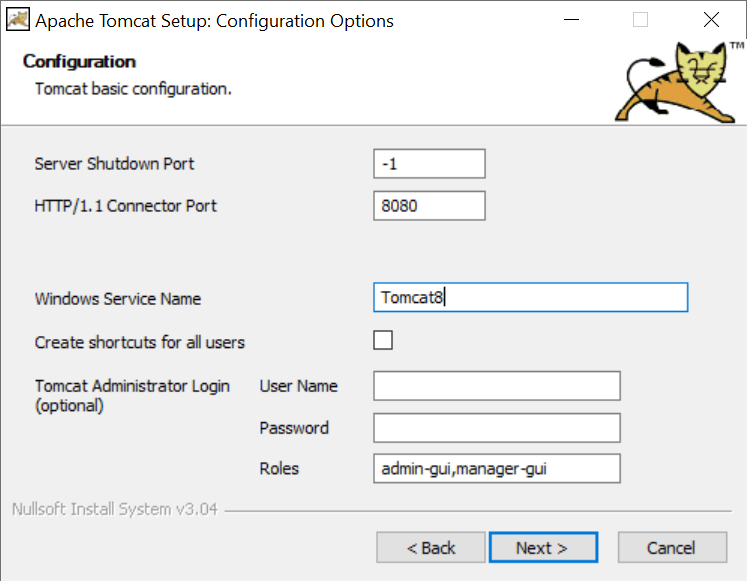This screenshot has height=581, width=747.
Task: Click the 'Configuration' heading
Action: [x=80, y=61]
